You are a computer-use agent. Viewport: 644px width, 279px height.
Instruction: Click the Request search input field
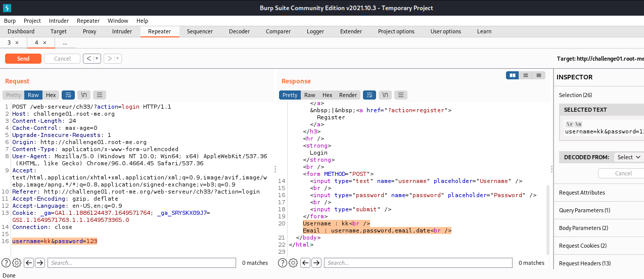[x=142, y=263]
